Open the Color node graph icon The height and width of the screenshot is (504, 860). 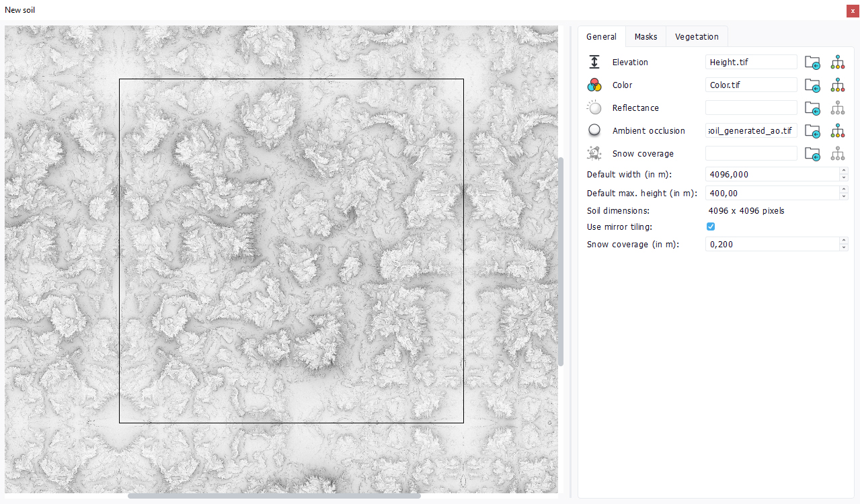837,85
